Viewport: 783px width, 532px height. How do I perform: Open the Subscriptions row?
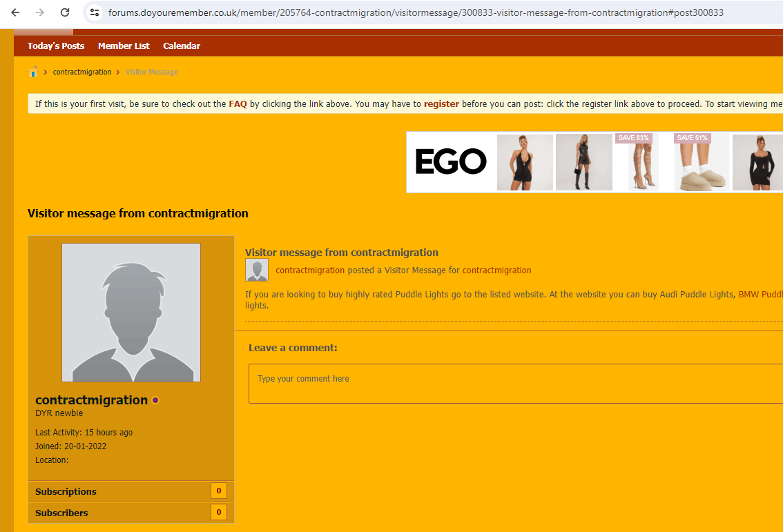click(x=131, y=491)
